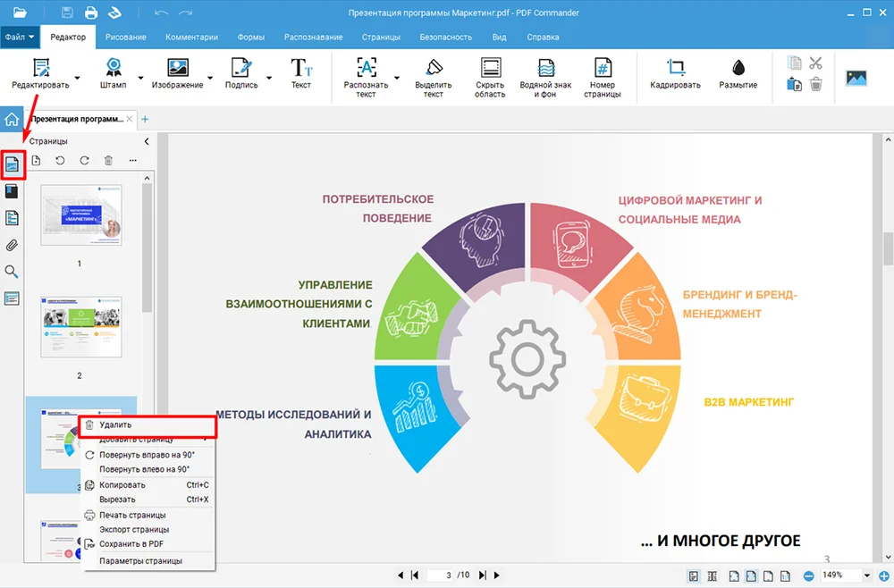Open attachments panel with paperclip icon
This screenshot has width=894, height=588.
coord(13,245)
